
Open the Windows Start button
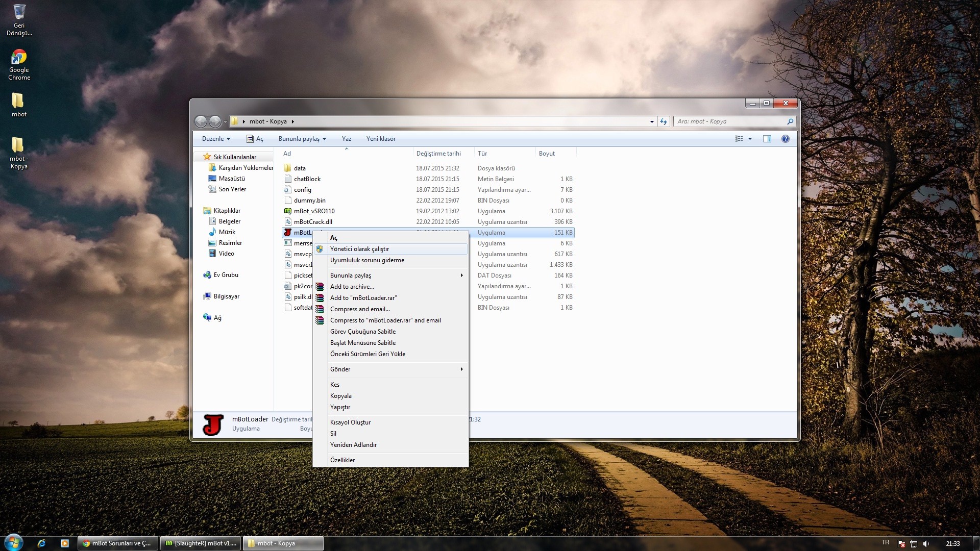[13, 543]
